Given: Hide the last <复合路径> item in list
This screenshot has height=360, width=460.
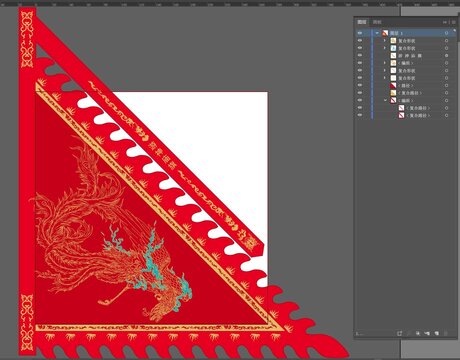Looking at the screenshot, I should click(360, 115).
